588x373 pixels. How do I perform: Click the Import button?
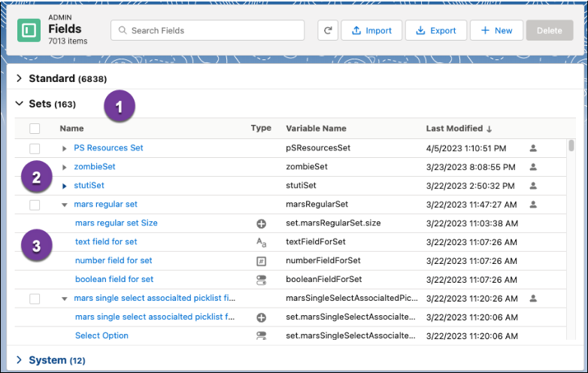click(x=371, y=30)
